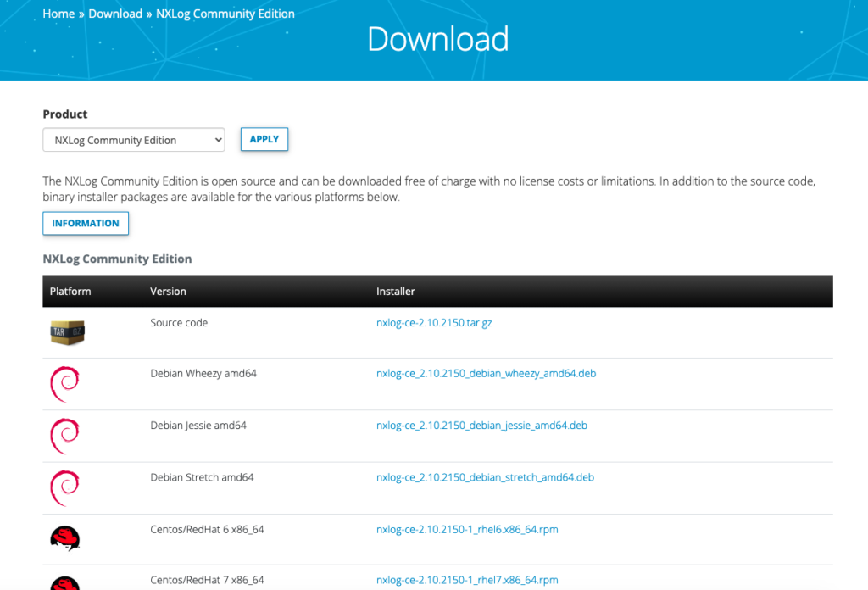Click the RedHat 6 fedora logo
The height and width of the screenshot is (590, 868).
[64, 538]
